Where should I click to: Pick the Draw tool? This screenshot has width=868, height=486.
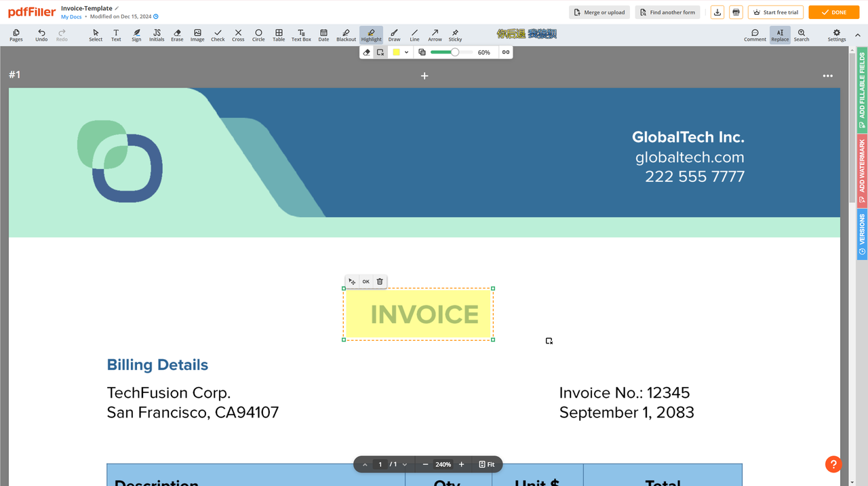[x=394, y=35]
